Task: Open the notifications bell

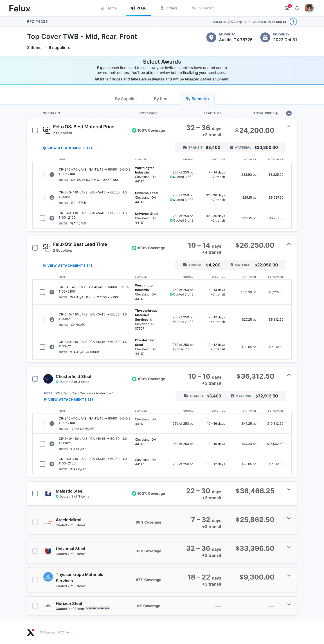Action: coord(297,8)
